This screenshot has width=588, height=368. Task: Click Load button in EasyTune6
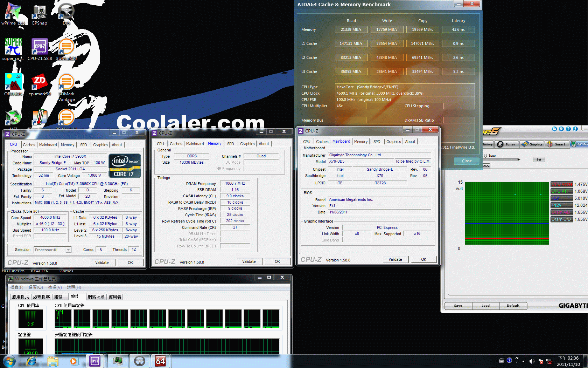[485, 306]
